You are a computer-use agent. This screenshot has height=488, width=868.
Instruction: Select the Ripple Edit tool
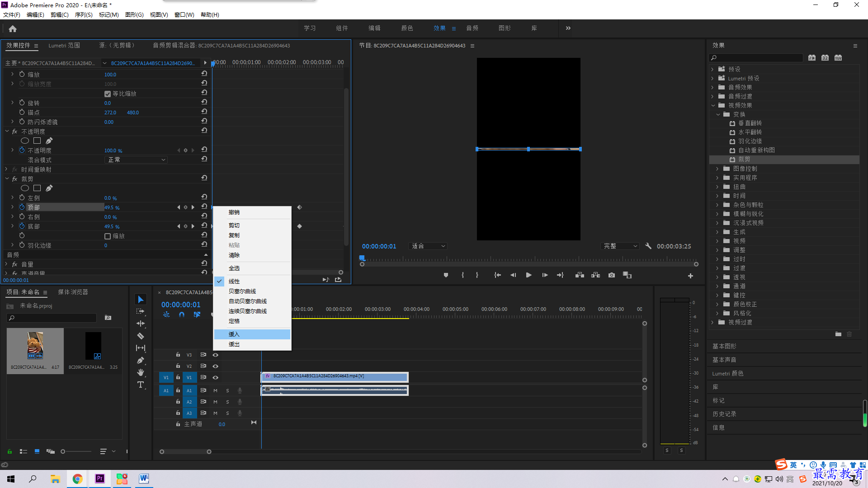coord(141,324)
